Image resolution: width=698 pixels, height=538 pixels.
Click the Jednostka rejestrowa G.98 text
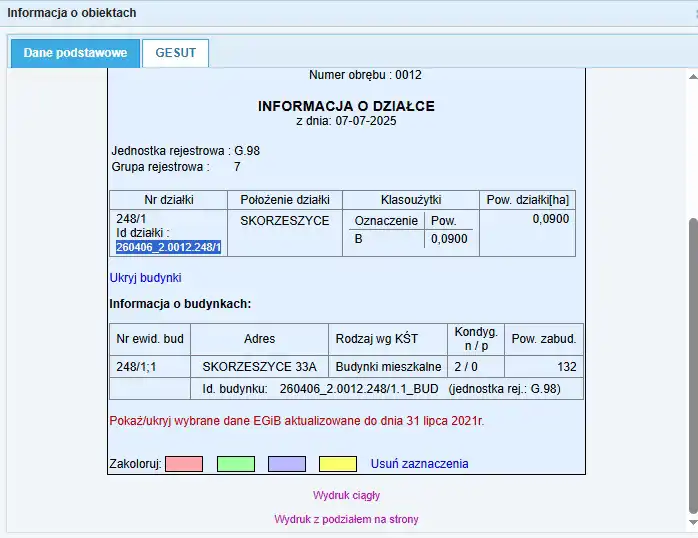pos(186,150)
